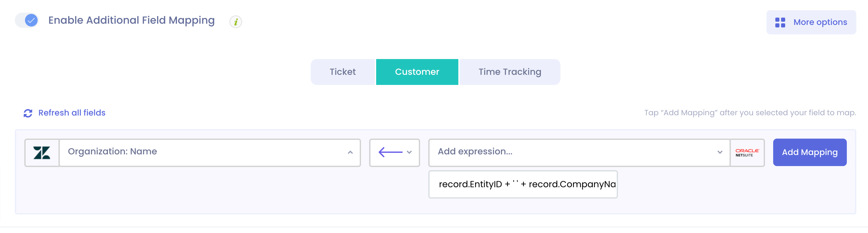Switch to the Ticket tab
This screenshot has height=233, width=868.
[343, 72]
